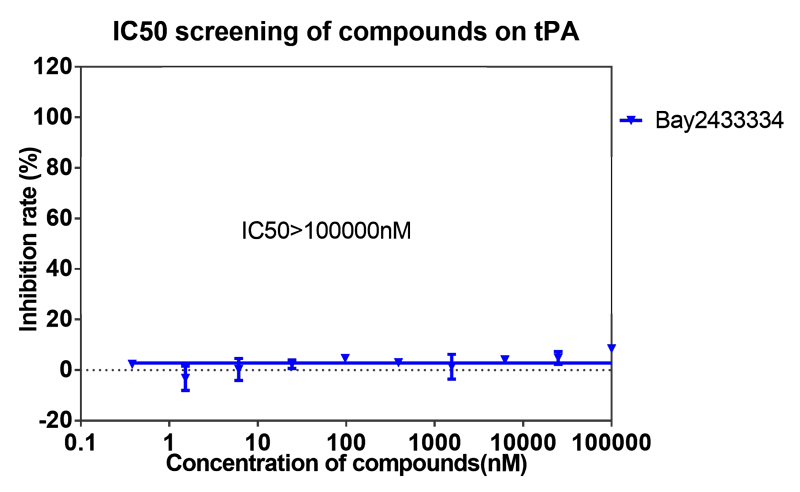Screen dimensions: 800x492
Task: Select the annotation text box in the plot center
Action: click(327, 230)
